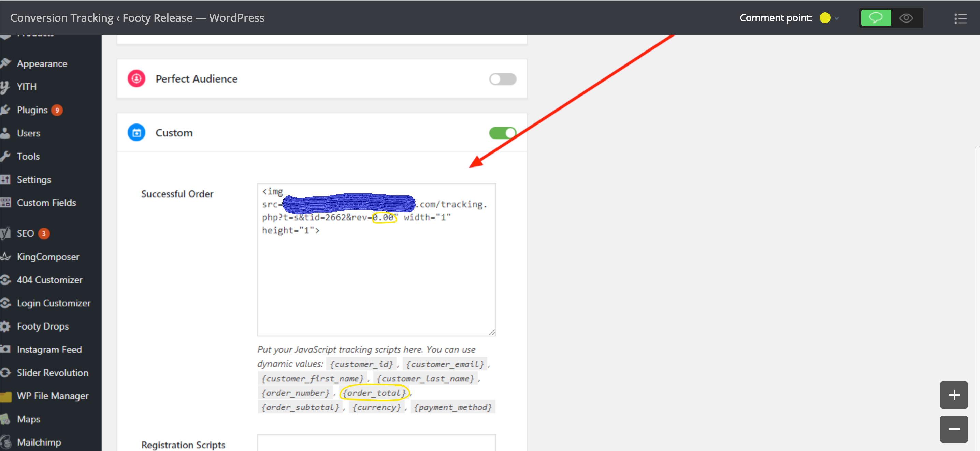Click the yellow comment point color dot
Viewport: 980px width, 451px height.
pos(824,18)
